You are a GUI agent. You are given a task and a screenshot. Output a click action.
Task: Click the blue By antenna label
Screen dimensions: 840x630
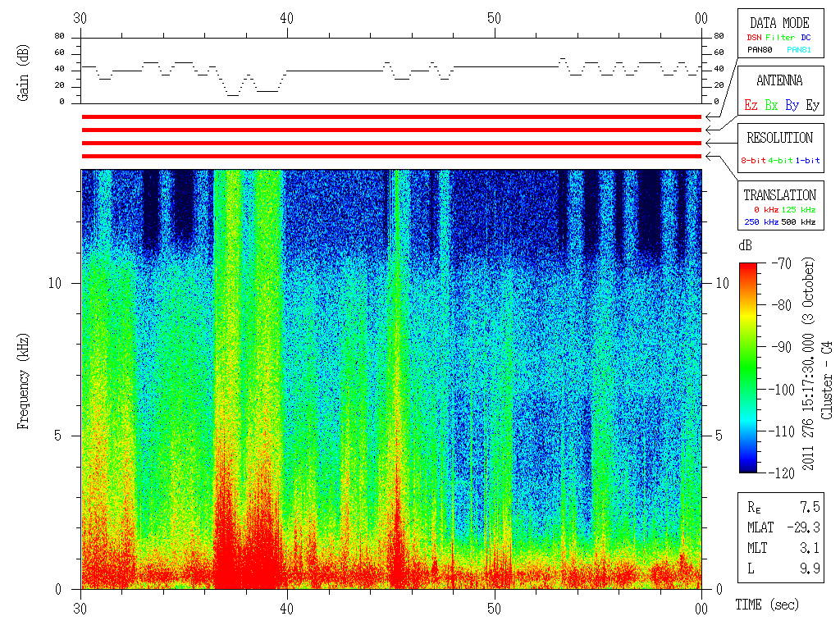tap(792, 105)
